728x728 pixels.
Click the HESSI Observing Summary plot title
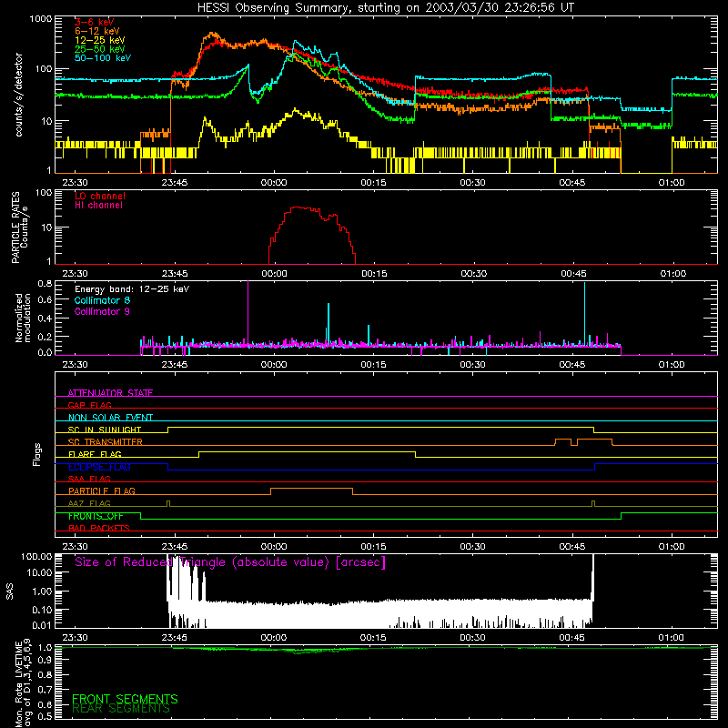point(386,8)
